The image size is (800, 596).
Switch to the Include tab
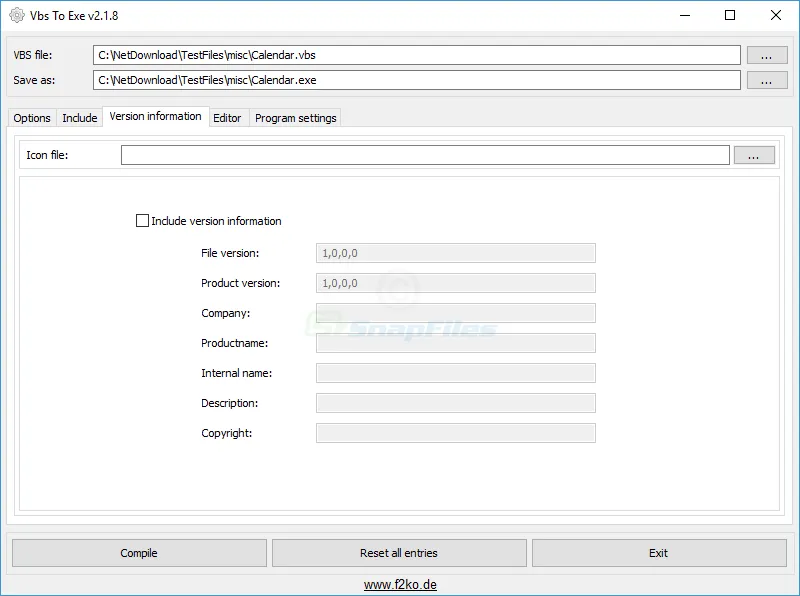[80, 118]
